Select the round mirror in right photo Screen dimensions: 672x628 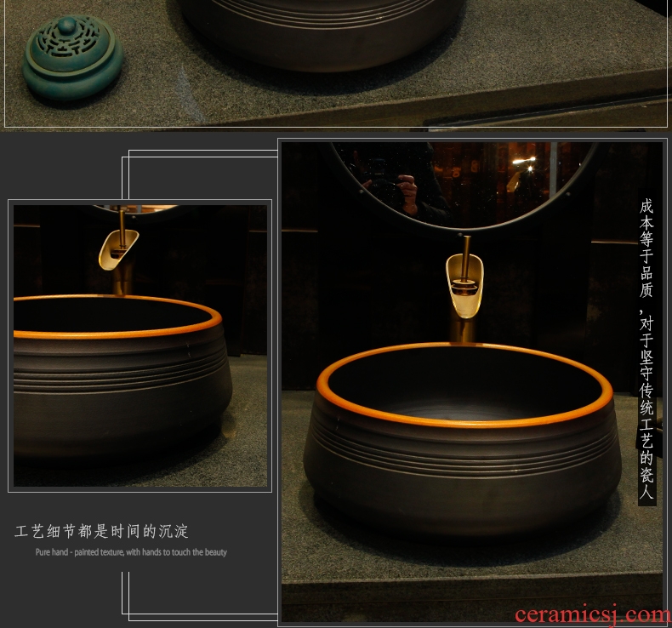click(464, 183)
